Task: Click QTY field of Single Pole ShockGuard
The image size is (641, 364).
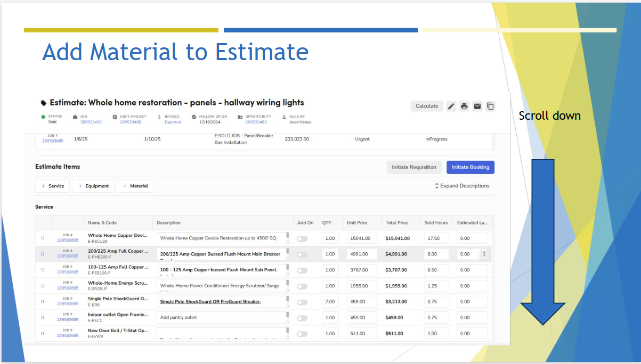Action: (x=330, y=302)
